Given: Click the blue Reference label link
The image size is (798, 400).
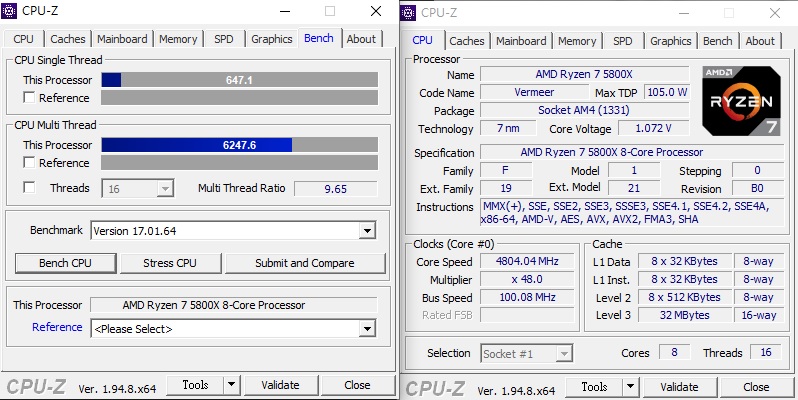Looking at the screenshot, I should [57, 327].
